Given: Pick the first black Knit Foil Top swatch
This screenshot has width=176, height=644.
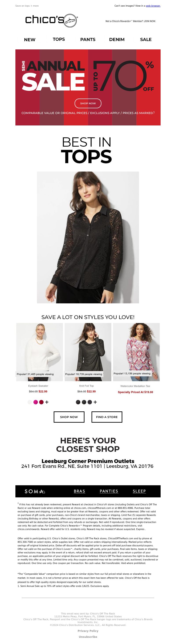Looking at the screenshot, I should pos(78,402).
